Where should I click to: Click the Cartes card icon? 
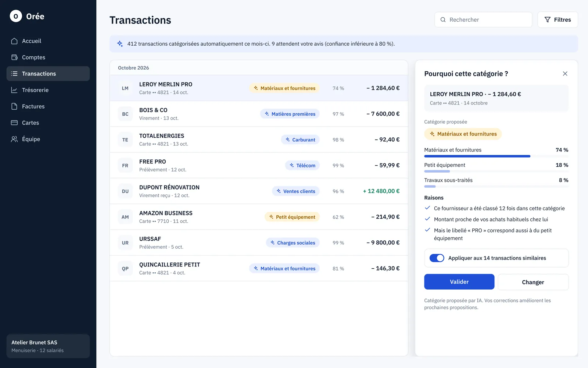(x=14, y=123)
